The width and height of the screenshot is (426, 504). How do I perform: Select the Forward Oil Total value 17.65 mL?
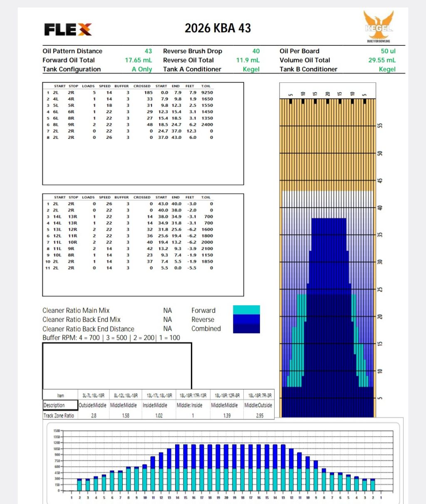point(138,60)
